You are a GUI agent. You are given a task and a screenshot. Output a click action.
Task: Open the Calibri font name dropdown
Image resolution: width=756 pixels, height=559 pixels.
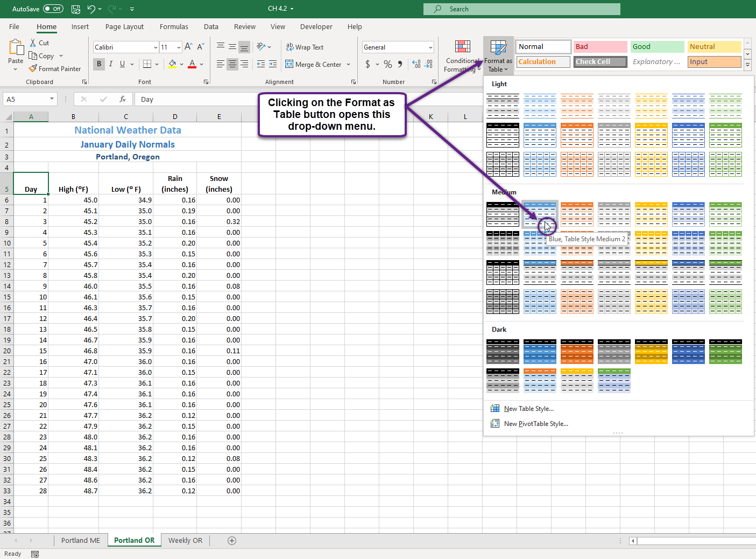(156, 47)
